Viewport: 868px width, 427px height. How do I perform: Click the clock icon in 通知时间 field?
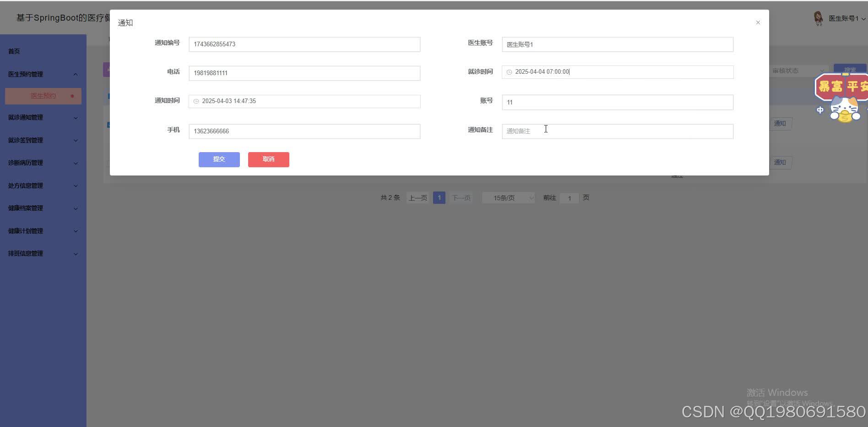click(196, 101)
